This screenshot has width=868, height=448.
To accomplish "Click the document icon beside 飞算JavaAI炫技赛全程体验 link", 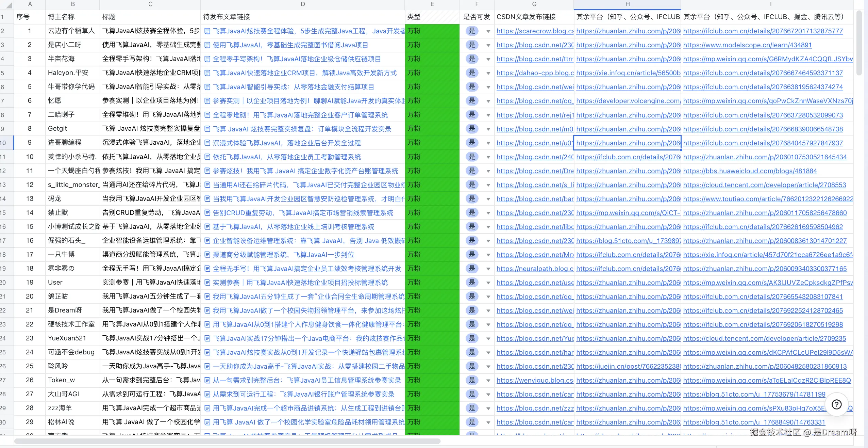I will [207, 31].
